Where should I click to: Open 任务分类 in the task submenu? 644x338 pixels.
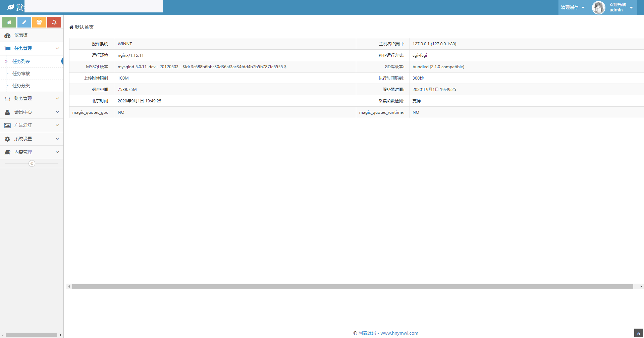pos(21,86)
